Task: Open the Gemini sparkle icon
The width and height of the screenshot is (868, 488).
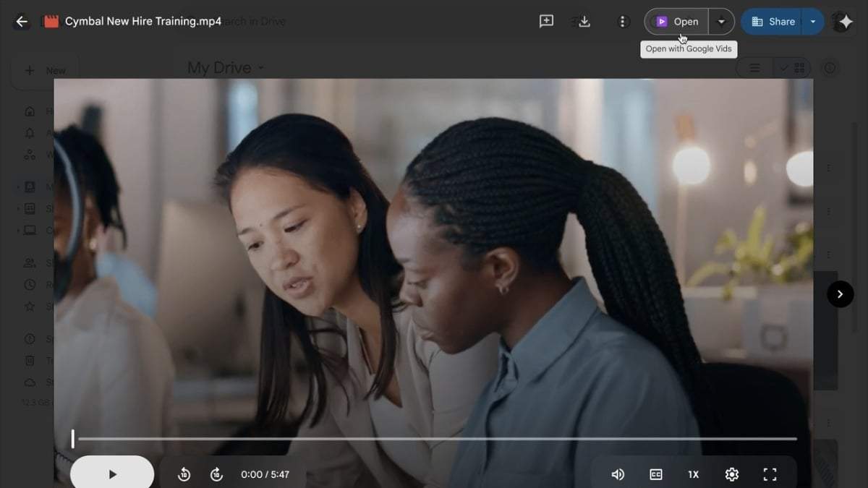Action: click(x=843, y=22)
